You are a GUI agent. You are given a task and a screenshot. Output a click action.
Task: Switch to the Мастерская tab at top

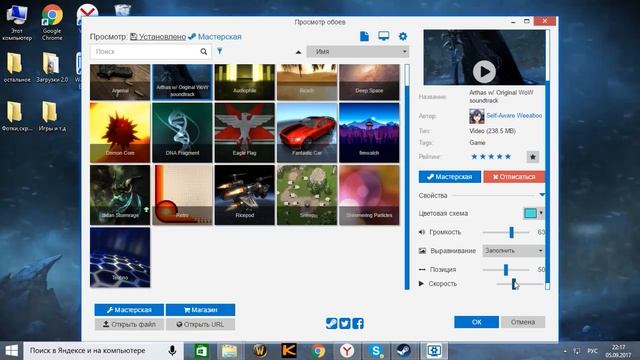coord(215,37)
